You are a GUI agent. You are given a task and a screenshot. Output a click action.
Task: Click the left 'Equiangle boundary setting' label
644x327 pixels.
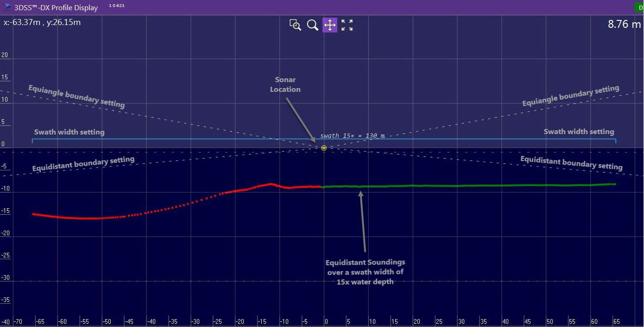(x=76, y=96)
